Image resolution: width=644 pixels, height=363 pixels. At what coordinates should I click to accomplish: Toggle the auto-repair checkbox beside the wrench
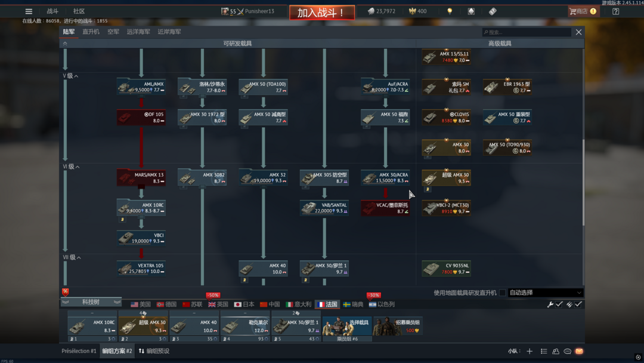click(559, 304)
